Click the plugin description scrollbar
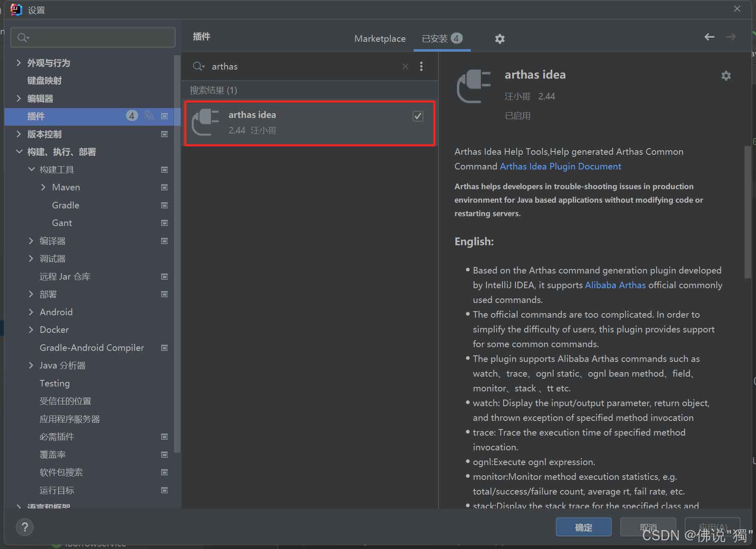Screen dimensions: 756x549 tap(747, 212)
